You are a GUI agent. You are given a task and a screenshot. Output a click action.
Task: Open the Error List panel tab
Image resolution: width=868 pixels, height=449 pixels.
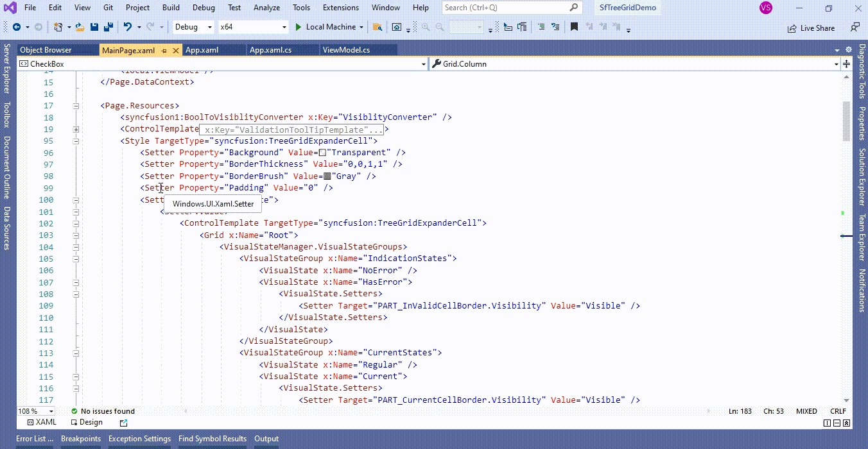[35, 439]
